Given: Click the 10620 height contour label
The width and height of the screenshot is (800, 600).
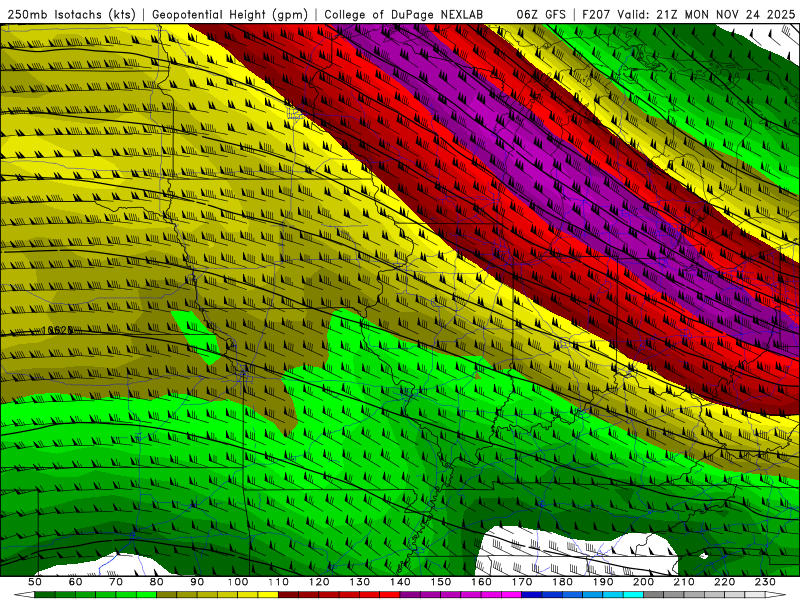Looking at the screenshot, I should pyautogui.click(x=57, y=331).
